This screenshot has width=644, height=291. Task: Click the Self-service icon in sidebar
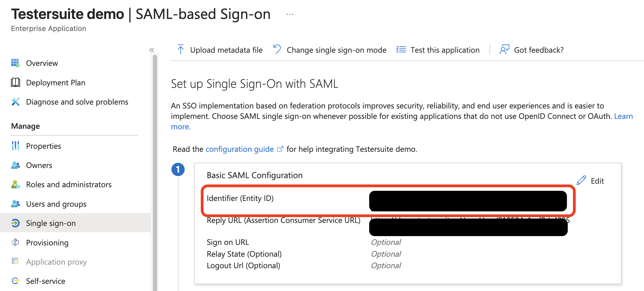pos(15,281)
